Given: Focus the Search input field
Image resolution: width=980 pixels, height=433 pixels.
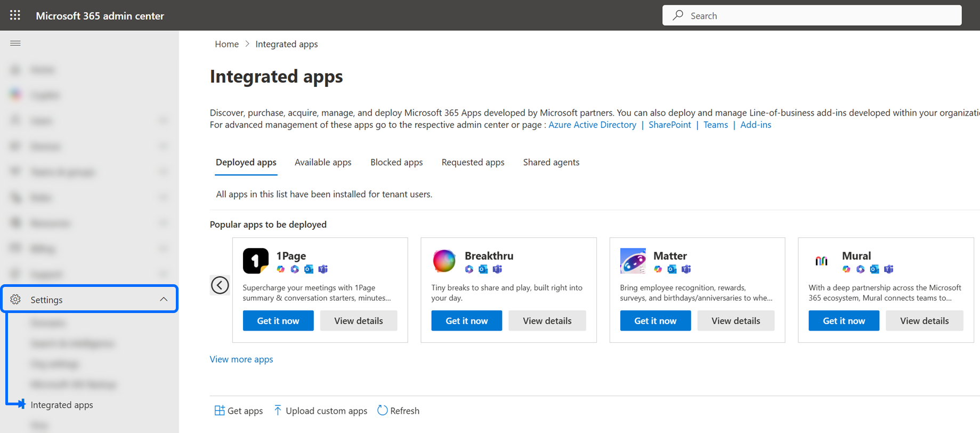Looking at the screenshot, I should pyautogui.click(x=812, y=15).
